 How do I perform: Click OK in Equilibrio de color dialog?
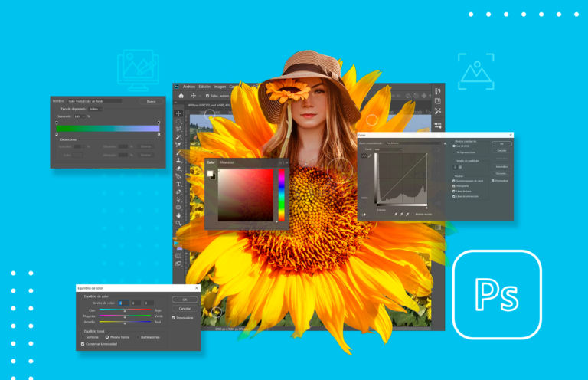(184, 300)
